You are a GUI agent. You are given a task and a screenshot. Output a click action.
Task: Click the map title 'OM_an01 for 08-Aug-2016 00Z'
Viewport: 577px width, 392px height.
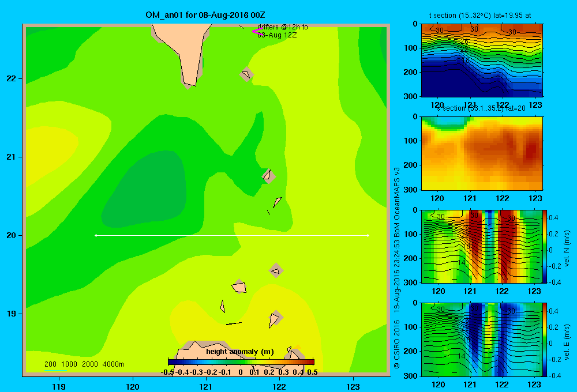pos(205,15)
